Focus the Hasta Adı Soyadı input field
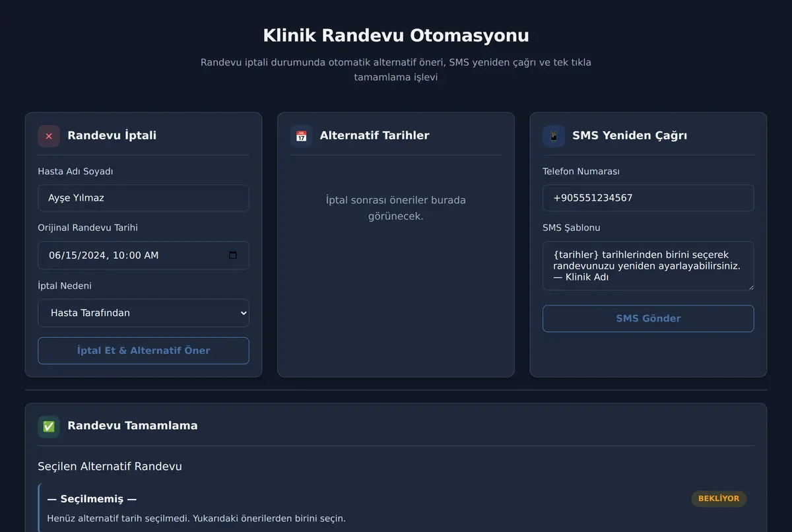The height and width of the screenshot is (532, 792). click(143, 198)
